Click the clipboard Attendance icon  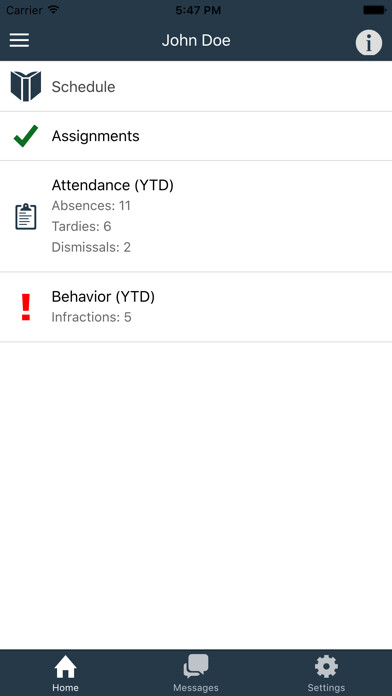(x=26, y=217)
